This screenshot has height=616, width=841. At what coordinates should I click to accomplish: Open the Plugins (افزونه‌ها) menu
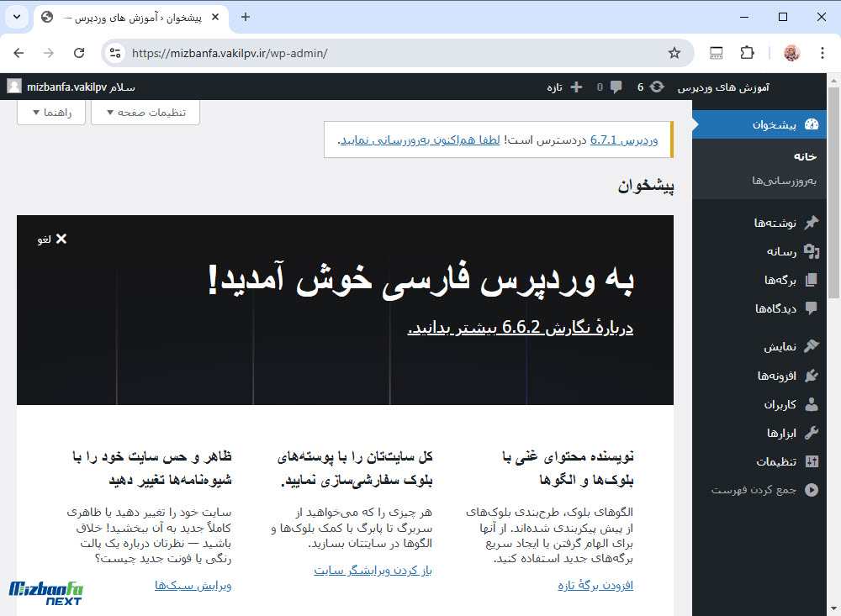click(759, 376)
